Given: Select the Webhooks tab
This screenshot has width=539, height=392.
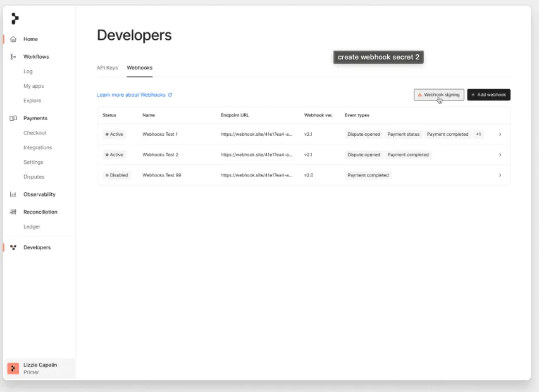Looking at the screenshot, I should click(140, 68).
